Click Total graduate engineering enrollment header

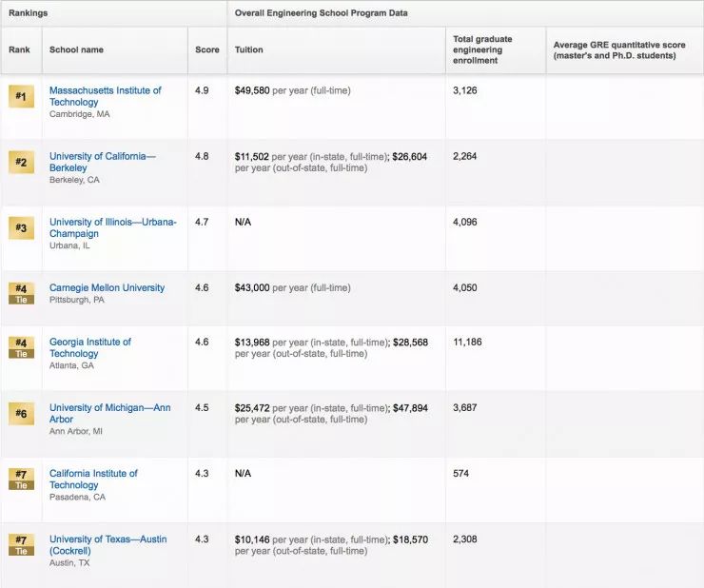(482, 49)
